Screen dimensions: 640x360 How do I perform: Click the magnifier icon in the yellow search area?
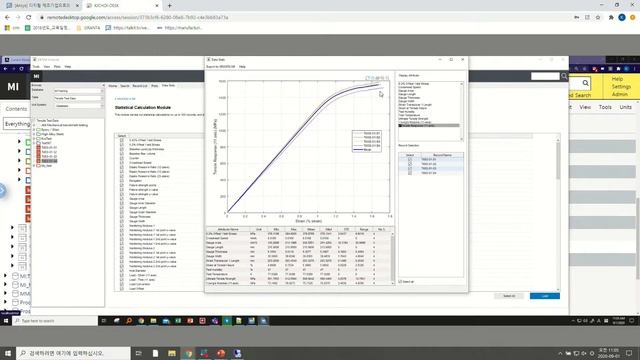585,83
